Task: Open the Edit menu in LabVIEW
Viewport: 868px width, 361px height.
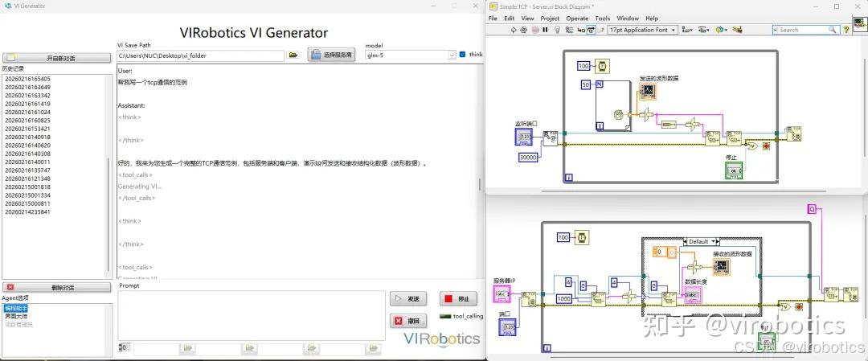Action: click(510, 18)
